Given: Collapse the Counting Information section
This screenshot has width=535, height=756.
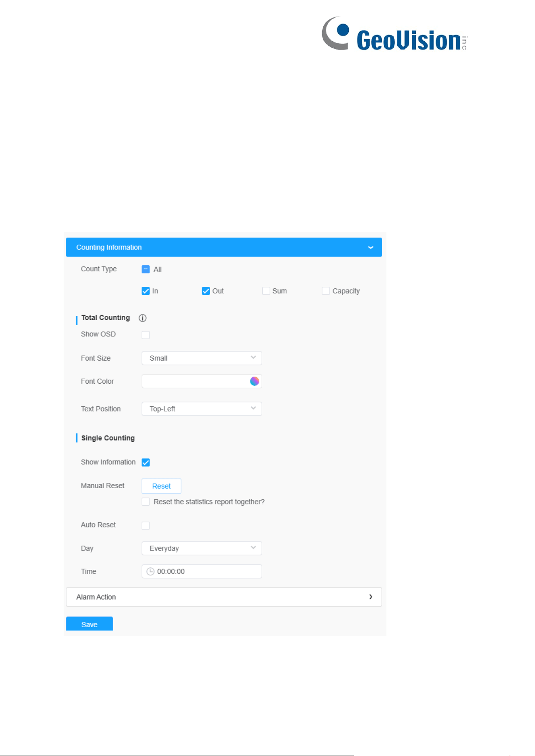Looking at the screenshot, I should (x=224, y=247).
